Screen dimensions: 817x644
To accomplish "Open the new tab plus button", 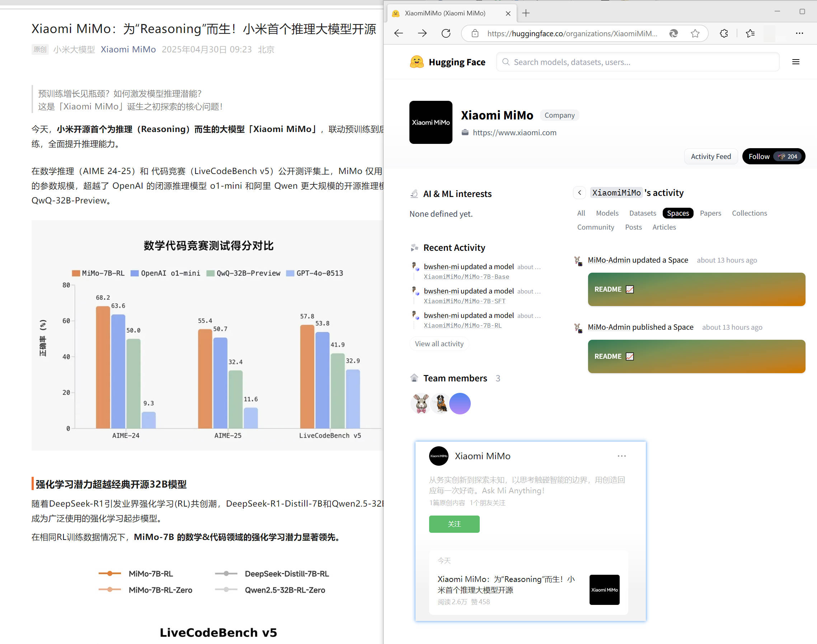I will [x=526, y=13].
